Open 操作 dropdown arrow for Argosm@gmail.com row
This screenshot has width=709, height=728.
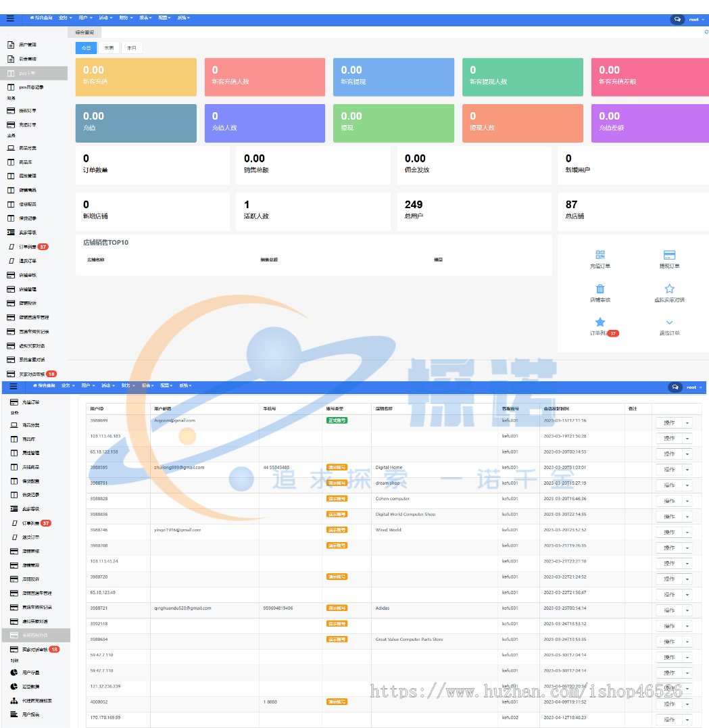(687, 423)
